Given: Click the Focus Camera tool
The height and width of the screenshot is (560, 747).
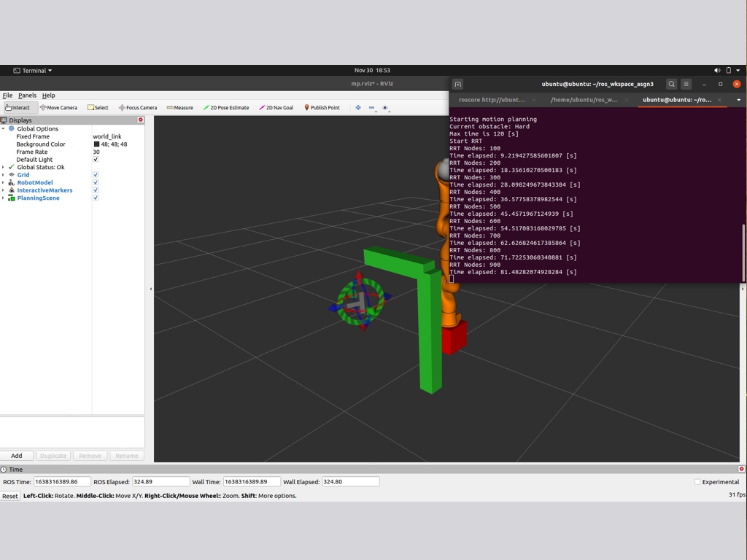Looking at the screenshot, I should [138, 108].
